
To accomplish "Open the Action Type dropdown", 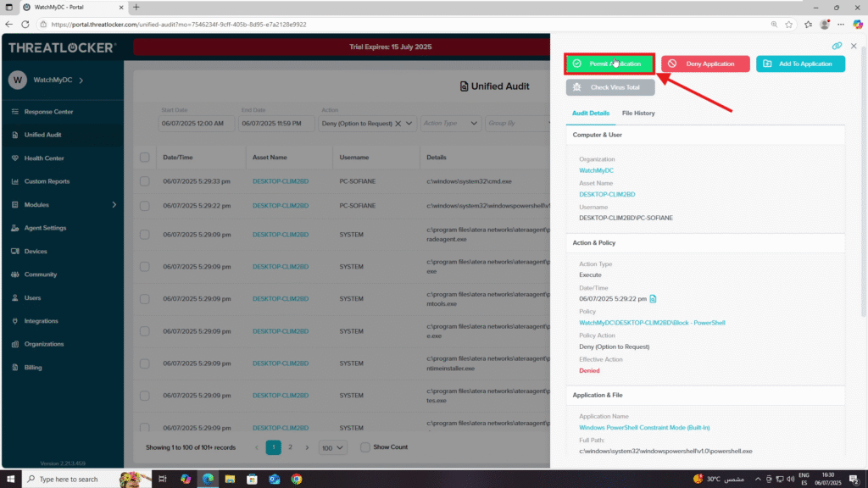I will [x=450, y=124].
